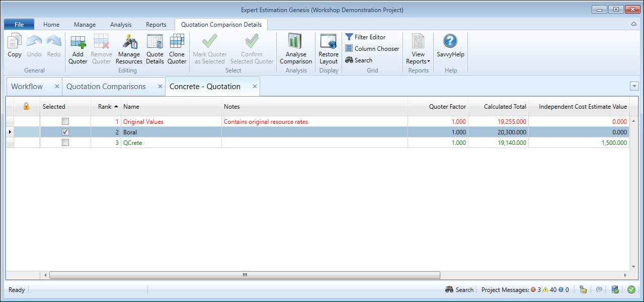Switch to the Quotation Comparisons tab
644x302 pixels.
106,87
